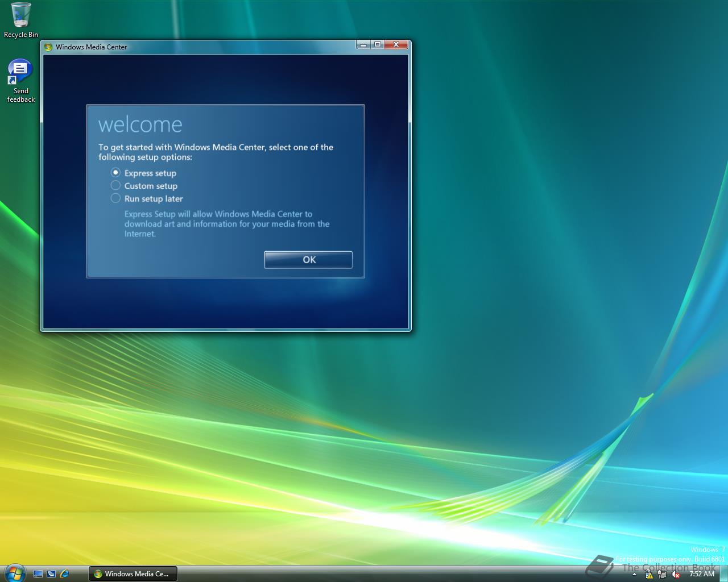Open the Windows Start orb
The width and height of the screenshot is (728, 582).
[x=14, y=573]
